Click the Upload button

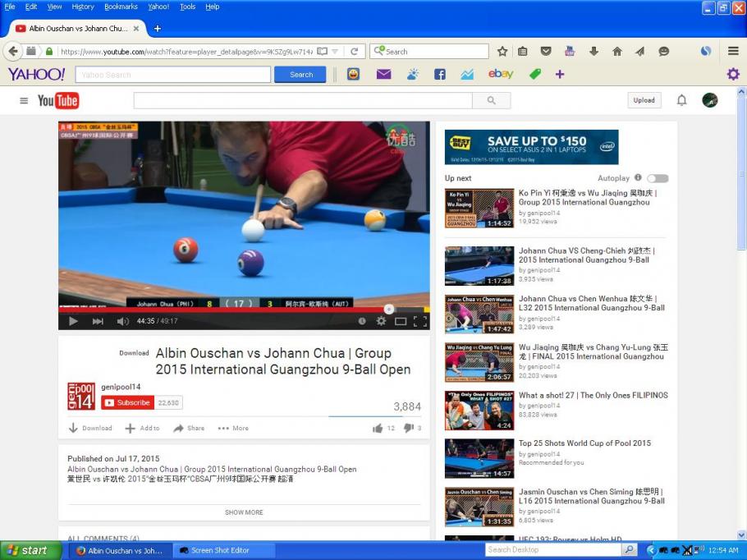click(644, 100)
